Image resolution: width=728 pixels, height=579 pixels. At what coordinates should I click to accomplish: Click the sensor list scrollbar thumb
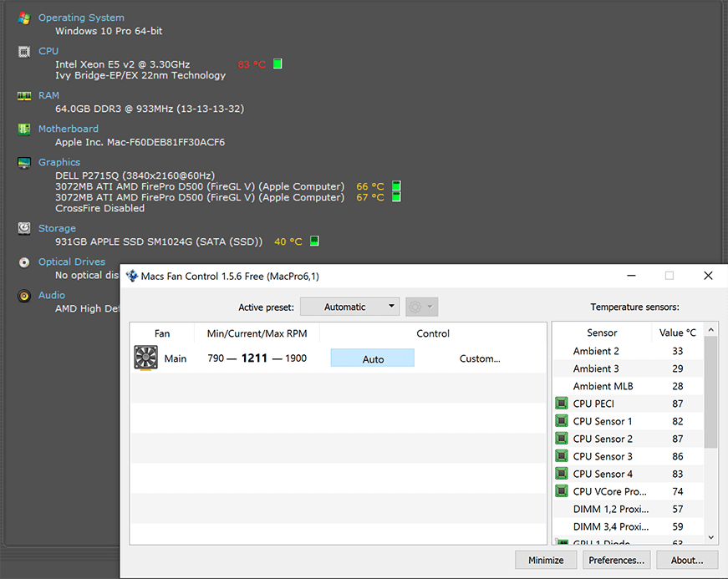point(710,393)
